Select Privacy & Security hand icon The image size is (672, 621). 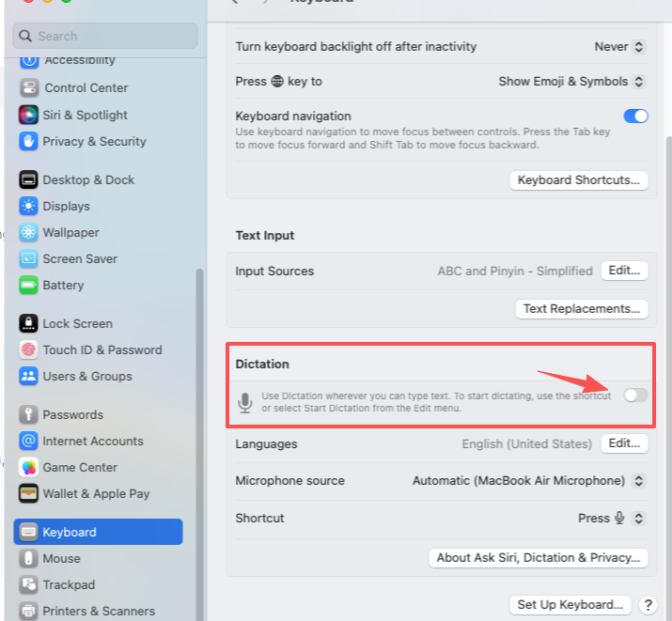click(28, 141)
